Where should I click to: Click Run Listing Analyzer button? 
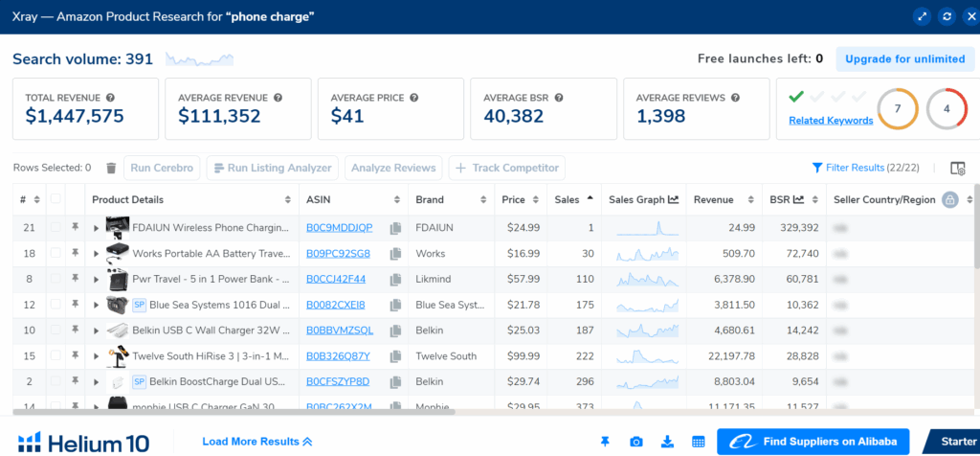click(x=273, y=168)
